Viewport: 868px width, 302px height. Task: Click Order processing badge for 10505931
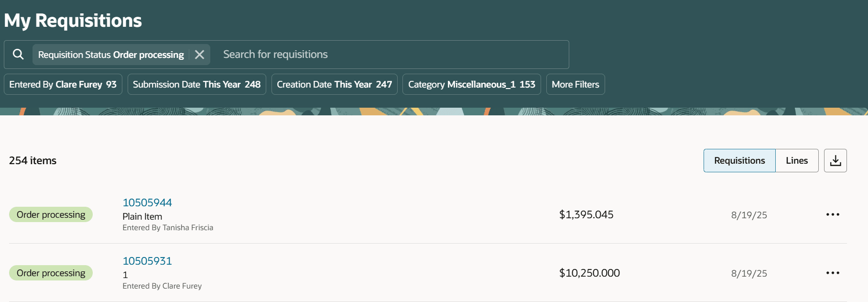pyautogui.click(x=51, y=273)
